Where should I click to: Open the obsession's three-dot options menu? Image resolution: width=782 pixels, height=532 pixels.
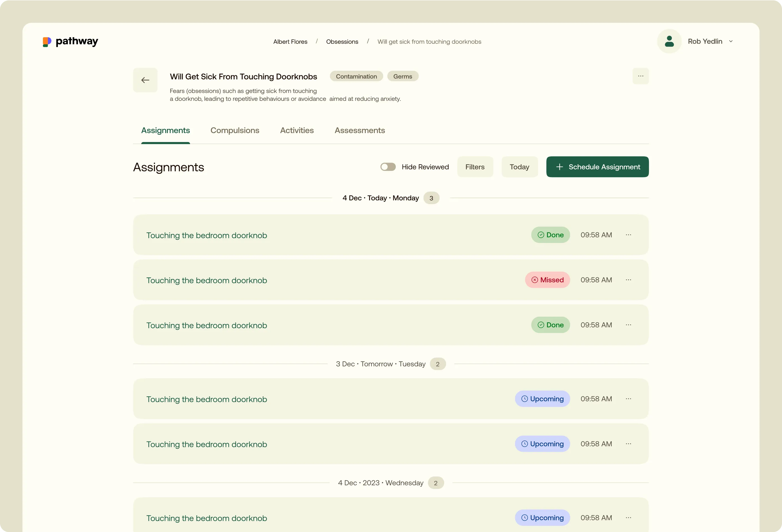point(640,76)
